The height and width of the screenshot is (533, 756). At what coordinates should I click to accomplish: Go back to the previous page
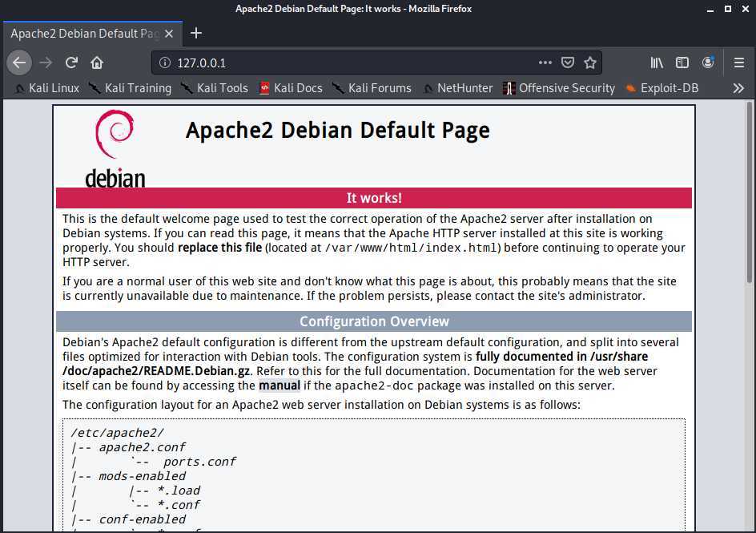click(x=19, y=63)
